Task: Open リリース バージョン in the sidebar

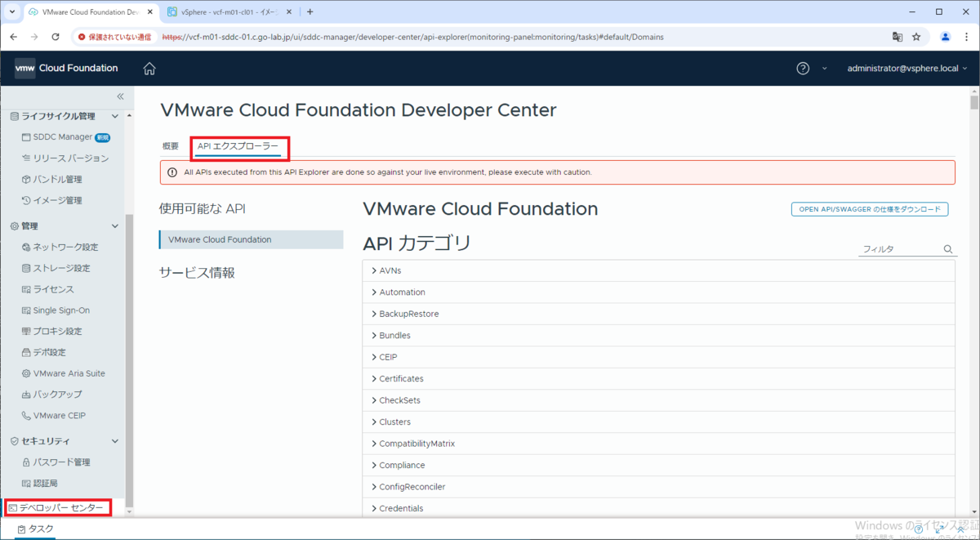Action: [x=65, y=158]
